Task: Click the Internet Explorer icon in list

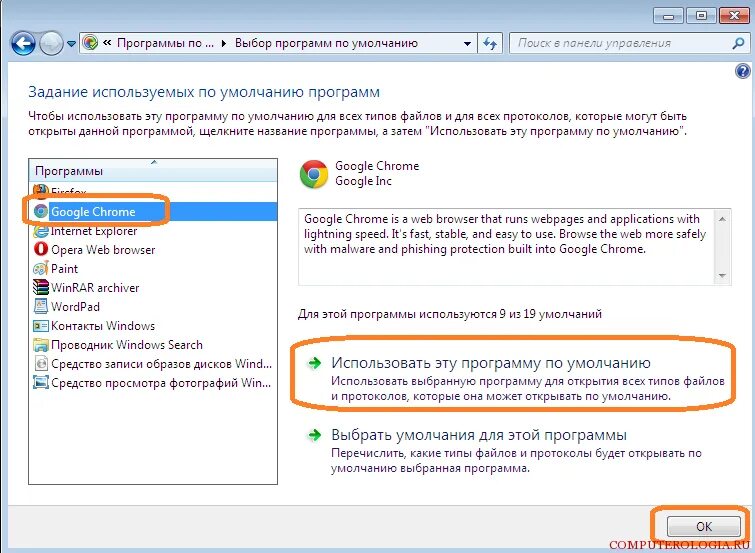Action: [x=41, y=231]
